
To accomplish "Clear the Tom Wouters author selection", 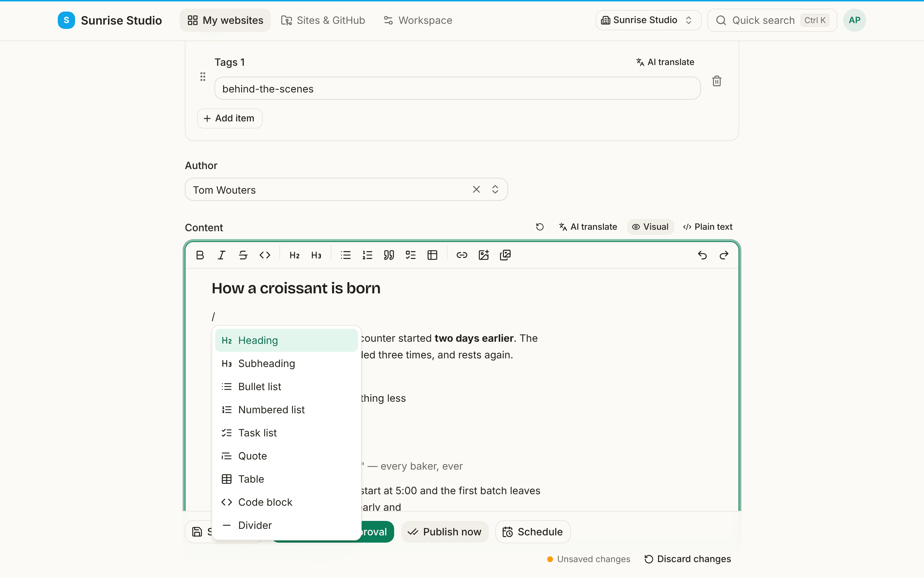I will [476, 190].
